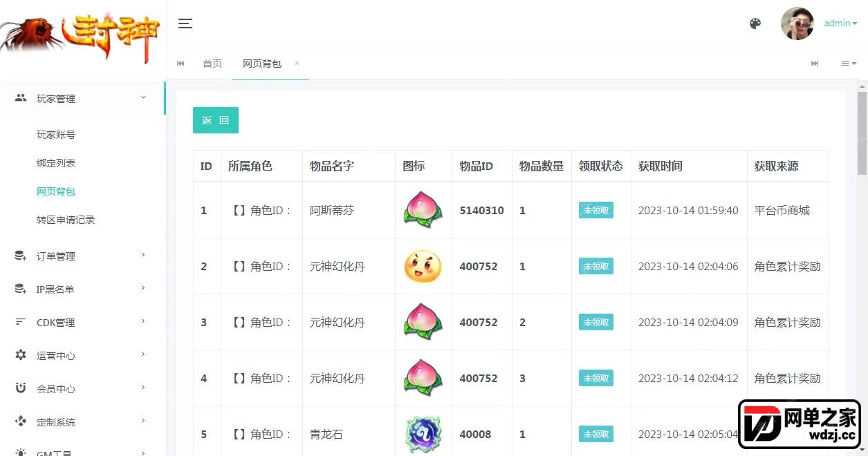The image size is (868, 456).
Task: Expand the 运营中心 chevron
Action: pyautogui.click(x=144, y=354)
